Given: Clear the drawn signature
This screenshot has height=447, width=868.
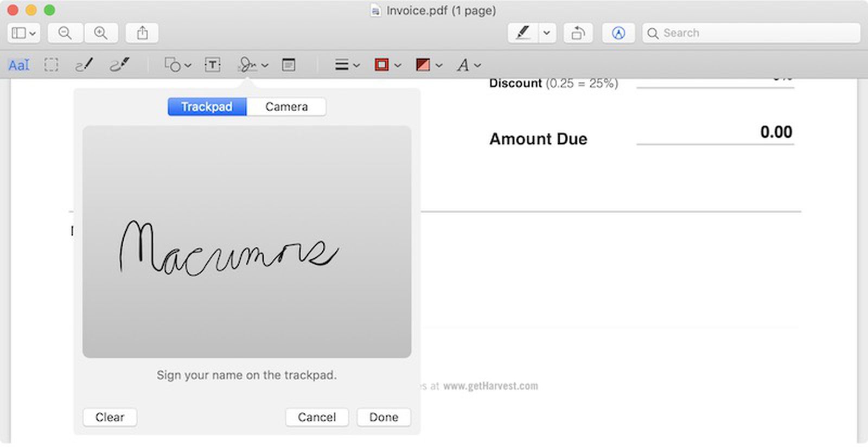Looking at the screenshot, I should [x=110, y=417].
